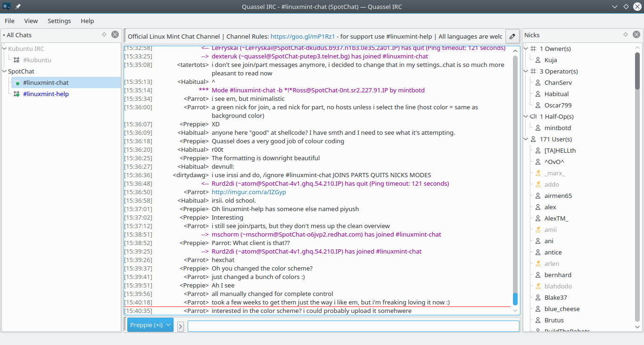Click the user icon beside Habitual

pyautogui.click(x=538, y=94)
